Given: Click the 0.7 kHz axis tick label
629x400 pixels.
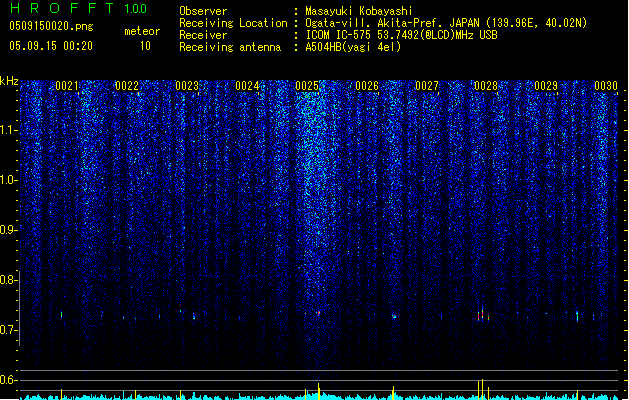Looking at the screenshot, I should coord(8,330).
